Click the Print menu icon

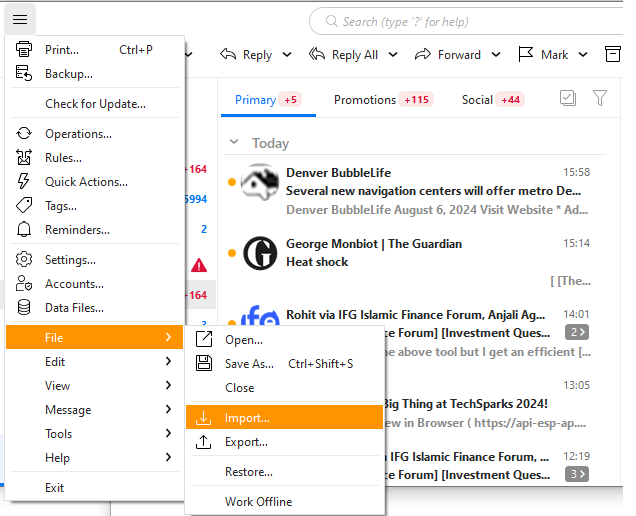tap(25, 50)
